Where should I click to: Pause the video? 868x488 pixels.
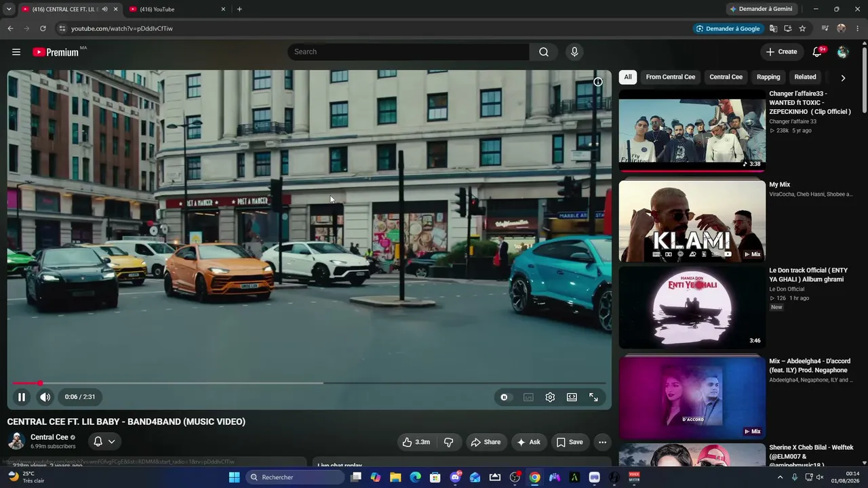click(x=22, y=397)
